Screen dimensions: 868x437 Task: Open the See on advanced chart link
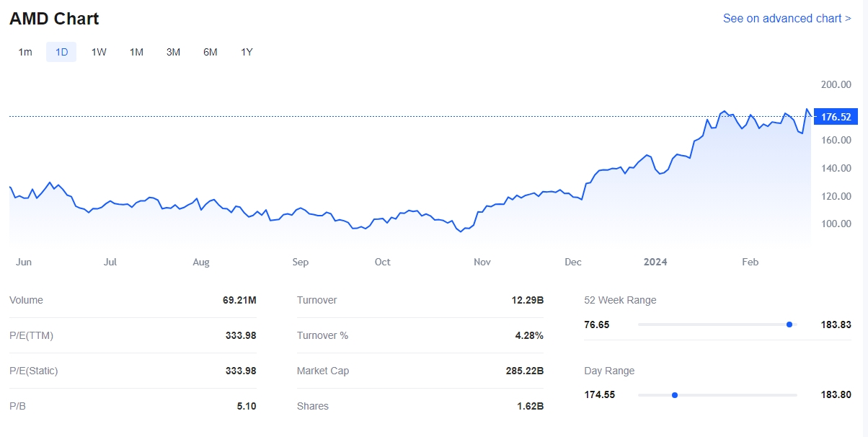[x=787, y=18]
